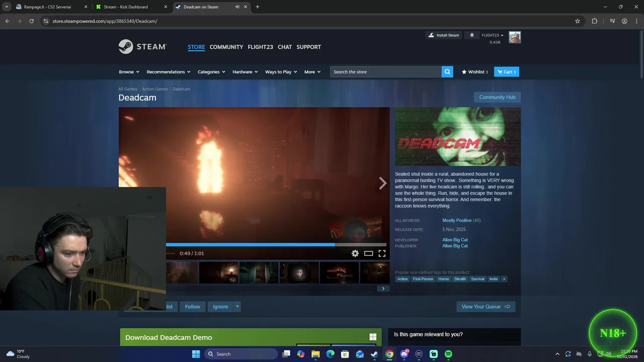The image size is (644, 362).
Task: Open the Wishlist 1 link
Action: tap(475, 72)
